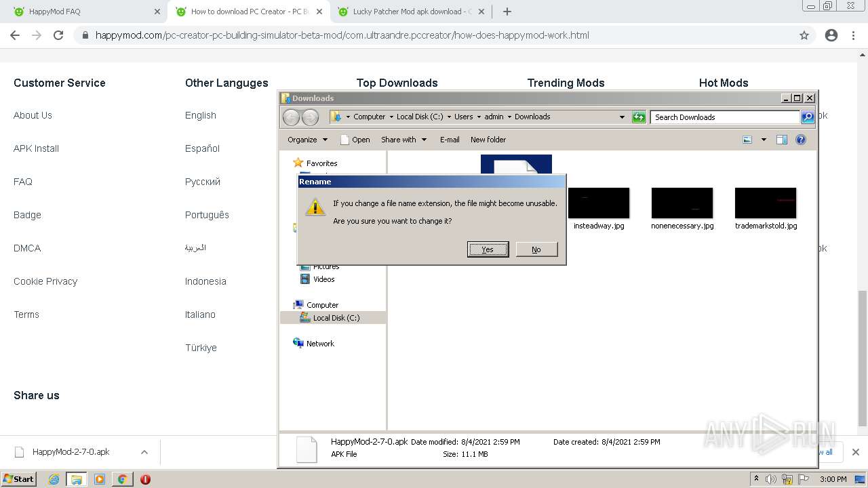868x488 pixels.
Task: Click the volume icon in system tray
Action: [771, 479]
